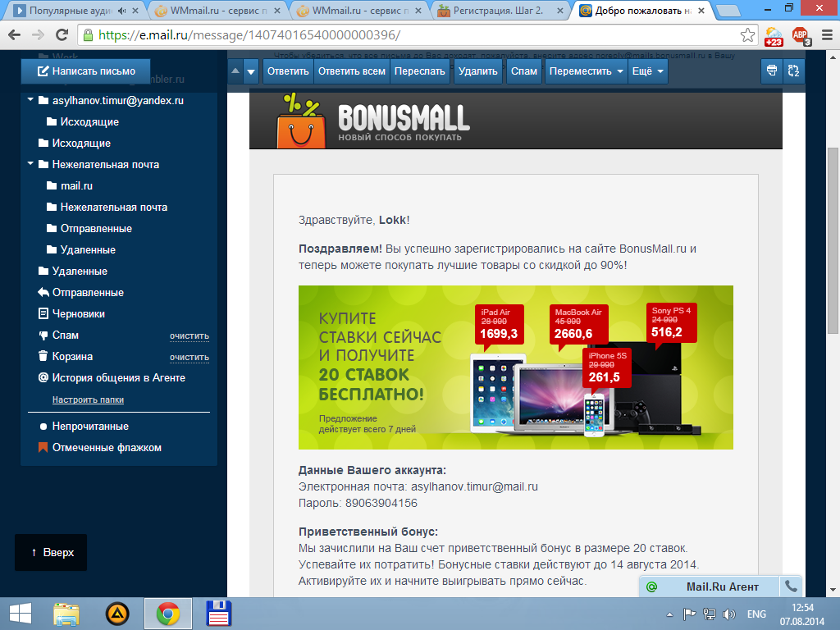
Task: Click the phone icon in Mail.Ru Агент bar
Action: pyautogui.click(x=791, y=586)
